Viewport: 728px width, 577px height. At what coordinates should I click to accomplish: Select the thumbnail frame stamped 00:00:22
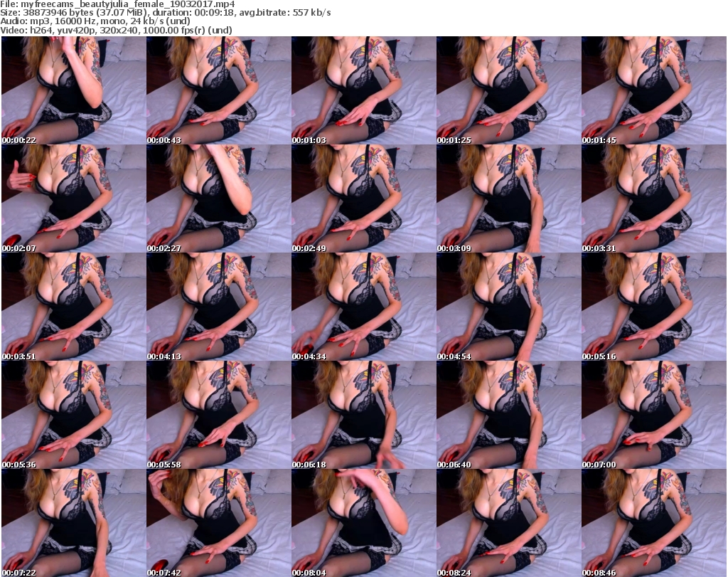pyautogui.click(x=74, y=90)
